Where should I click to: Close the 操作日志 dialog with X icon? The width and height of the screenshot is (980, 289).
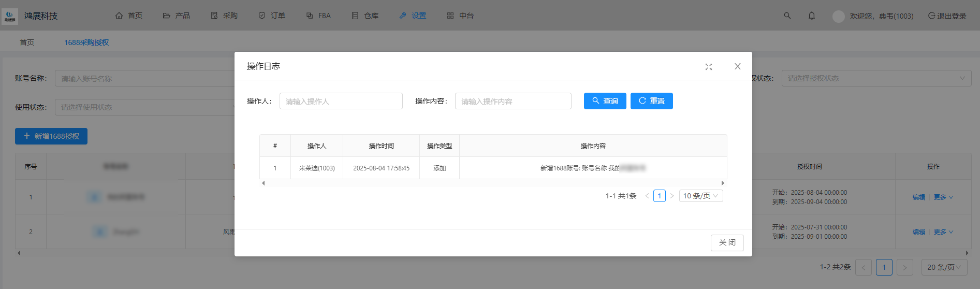pyautogui.click(x=737, y=66)
